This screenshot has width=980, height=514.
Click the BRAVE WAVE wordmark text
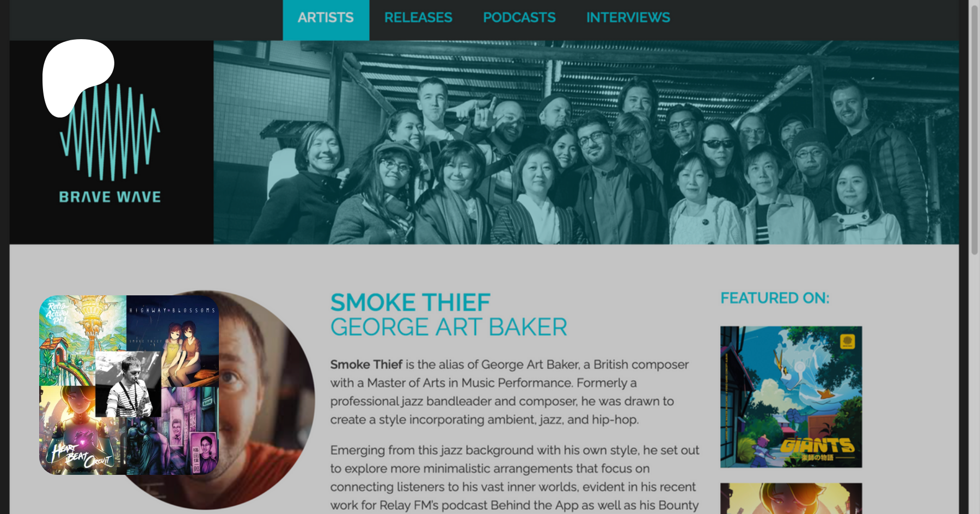[x=110, y=197]
